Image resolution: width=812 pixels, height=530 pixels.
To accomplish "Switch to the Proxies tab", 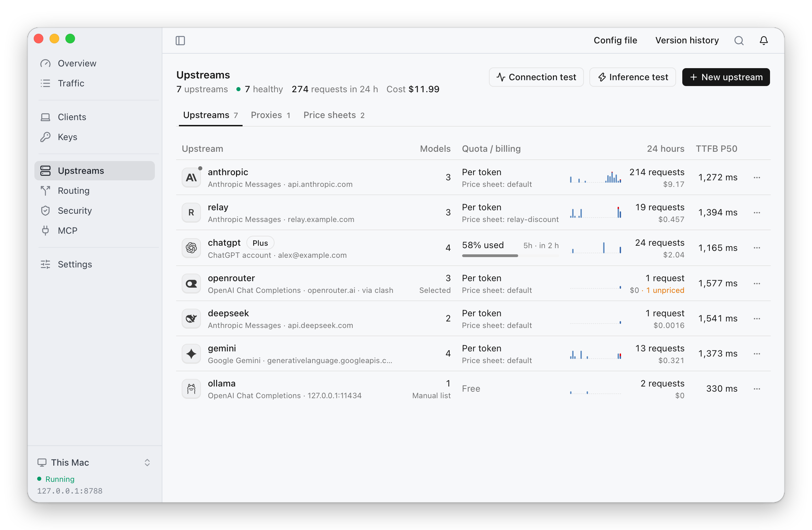I will pos(271,115).
